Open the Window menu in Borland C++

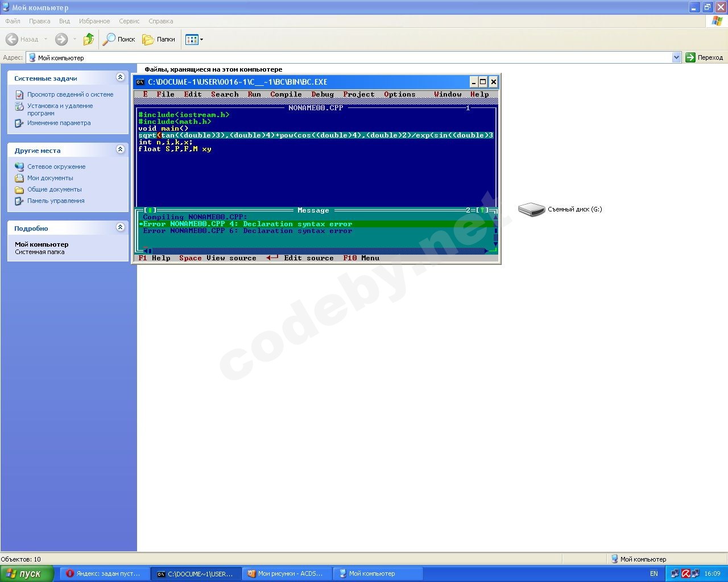point(448,94)
